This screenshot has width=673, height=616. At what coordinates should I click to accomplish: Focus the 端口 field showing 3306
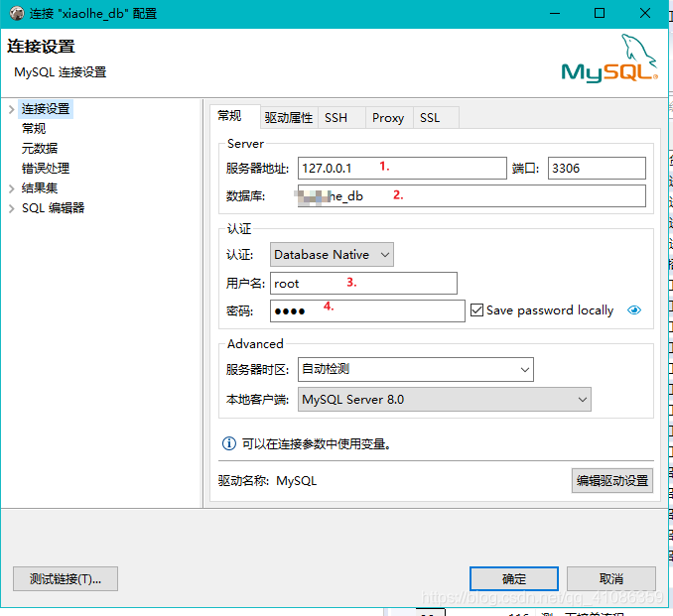pos(597,168)
